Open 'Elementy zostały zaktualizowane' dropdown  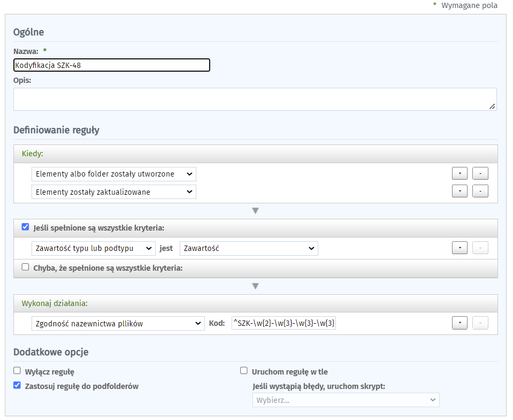point(114,192)
